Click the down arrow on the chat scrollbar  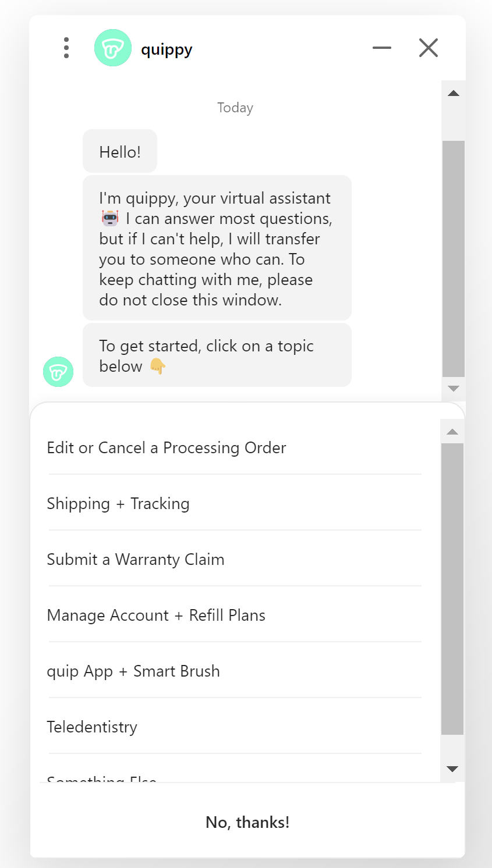(453, 389)
